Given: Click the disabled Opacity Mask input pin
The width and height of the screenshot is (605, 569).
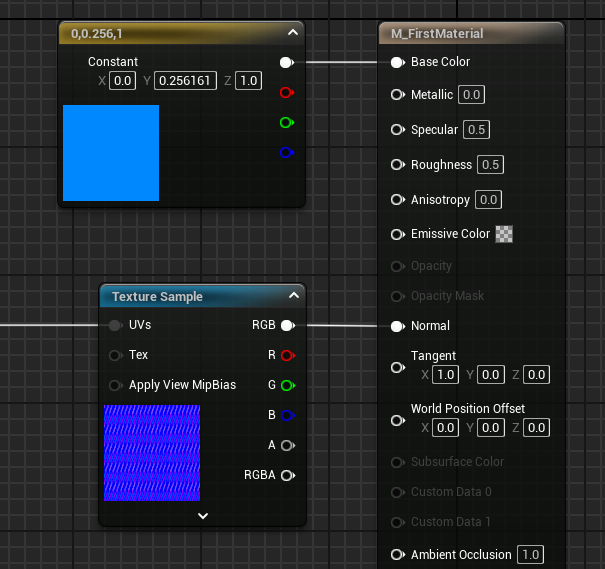Looking at the screenshot, I should click(x=397, y=296).
